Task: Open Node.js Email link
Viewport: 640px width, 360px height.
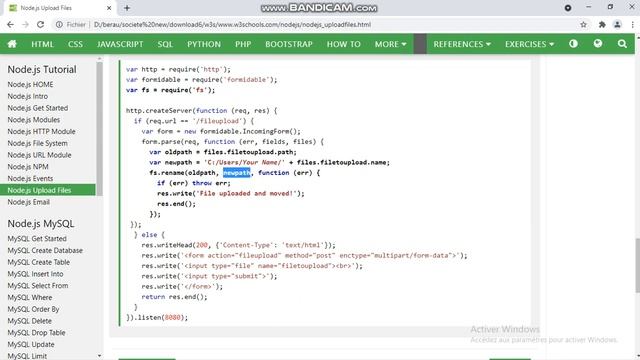Action: (29, 202)
